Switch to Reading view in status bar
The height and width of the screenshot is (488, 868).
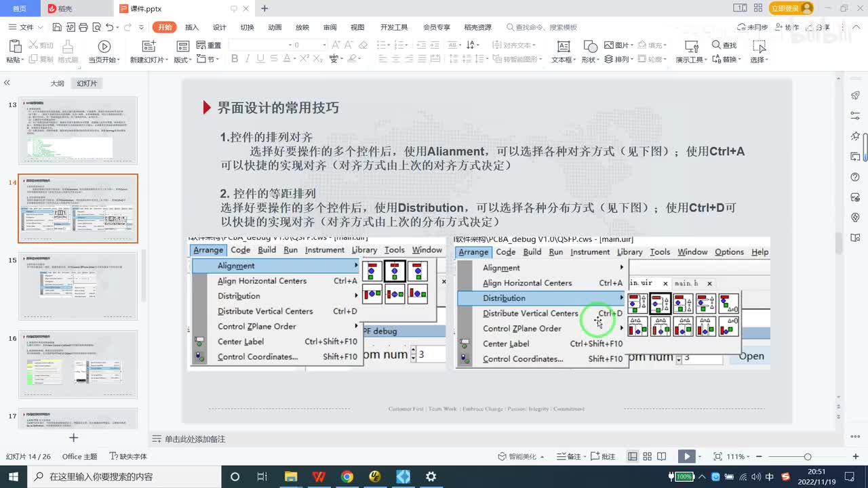tap(662, 457)
